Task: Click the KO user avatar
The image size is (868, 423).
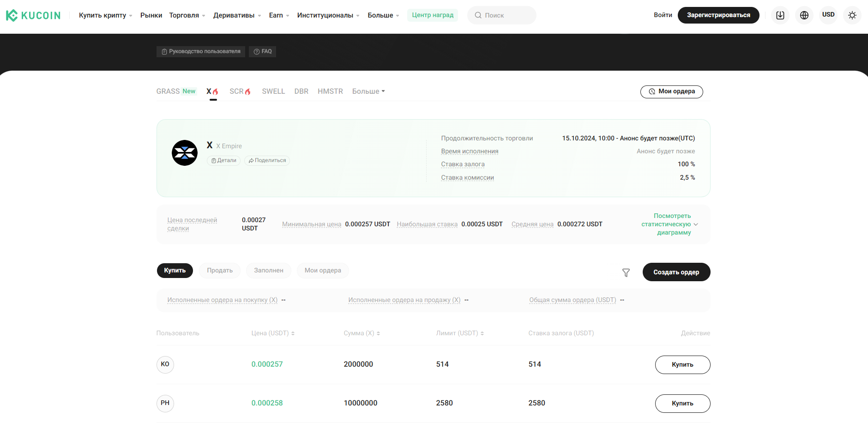Action: click(165, 364)
